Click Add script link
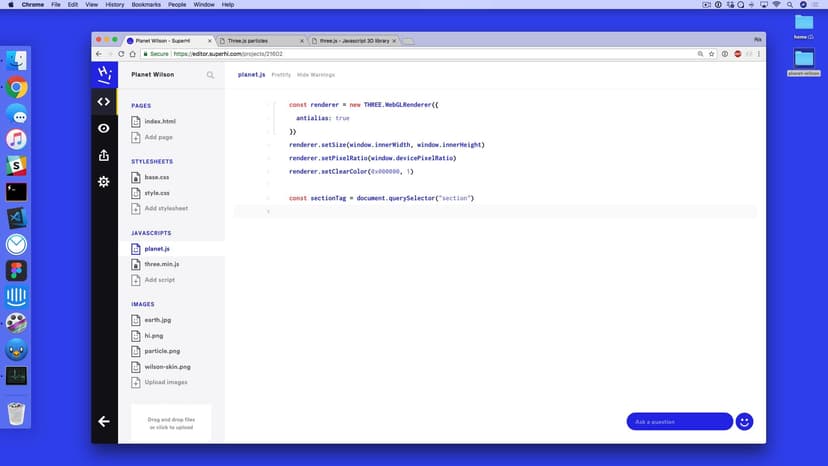Screen dimensions: 828x466 (x=159, y=280)
